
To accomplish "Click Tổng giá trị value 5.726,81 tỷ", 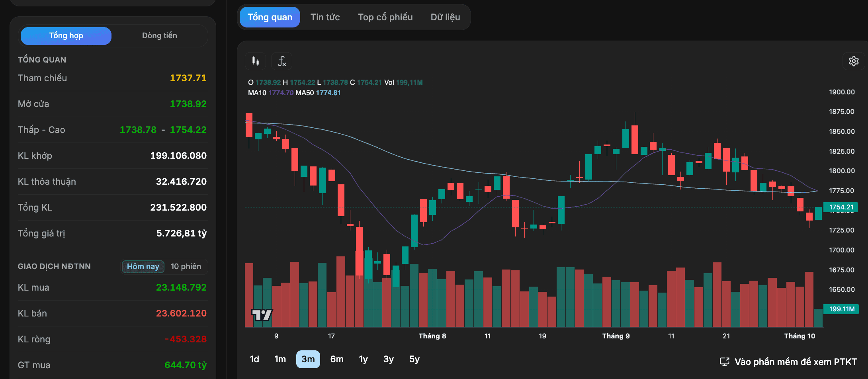I will point(182,233).
